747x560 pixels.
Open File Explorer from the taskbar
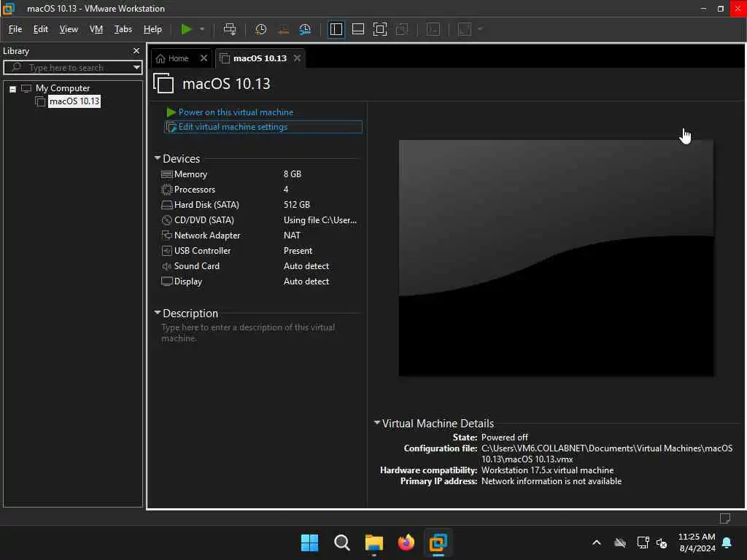coord(374,542)
